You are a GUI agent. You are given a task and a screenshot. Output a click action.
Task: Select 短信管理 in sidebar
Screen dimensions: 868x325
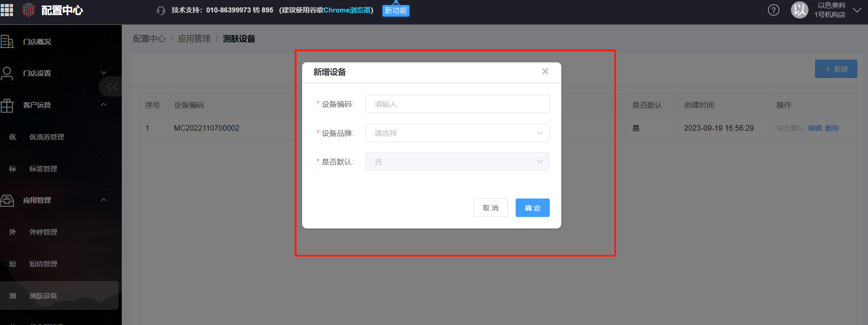pyautogui.click(x=43, y=264)
